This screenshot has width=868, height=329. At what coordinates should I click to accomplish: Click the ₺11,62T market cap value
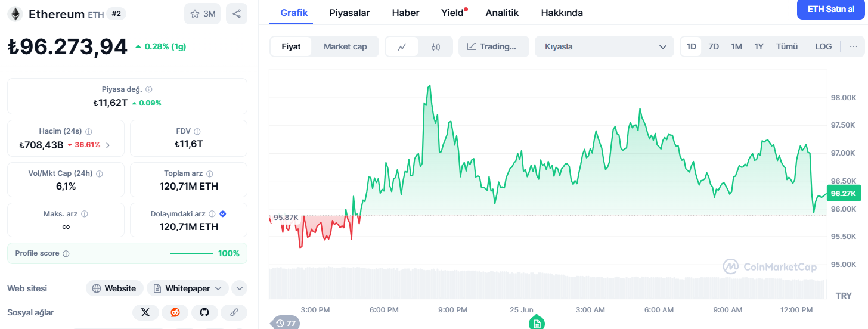(110, 103)
